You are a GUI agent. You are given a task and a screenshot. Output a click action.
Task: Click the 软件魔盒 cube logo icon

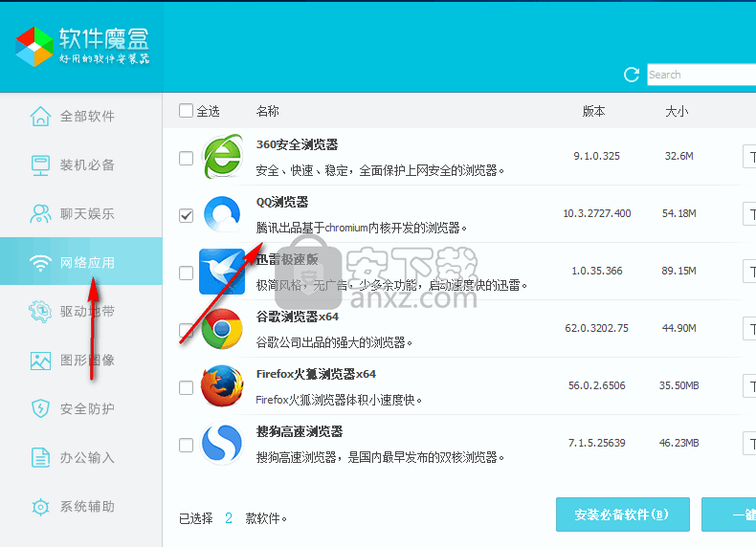click(x=34, y=46)
